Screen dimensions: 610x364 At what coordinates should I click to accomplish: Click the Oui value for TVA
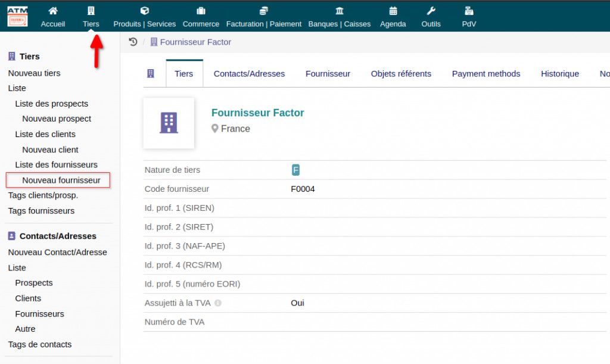(x=297, y=303)
